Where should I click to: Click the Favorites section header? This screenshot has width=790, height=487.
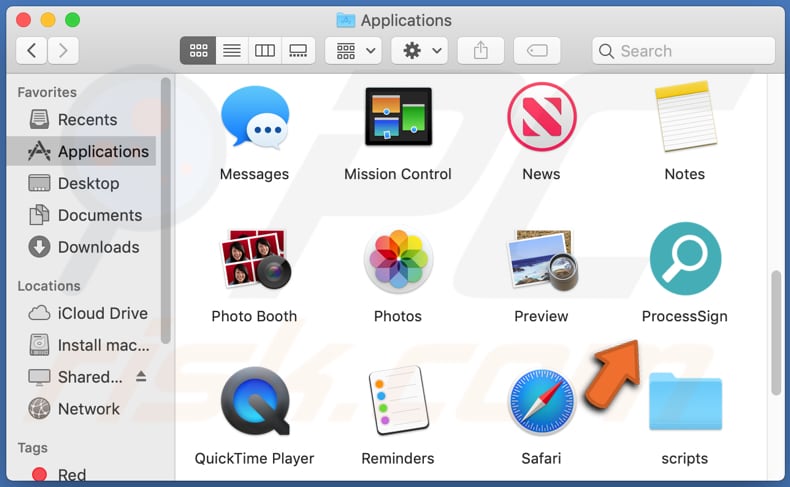[47, 92]
